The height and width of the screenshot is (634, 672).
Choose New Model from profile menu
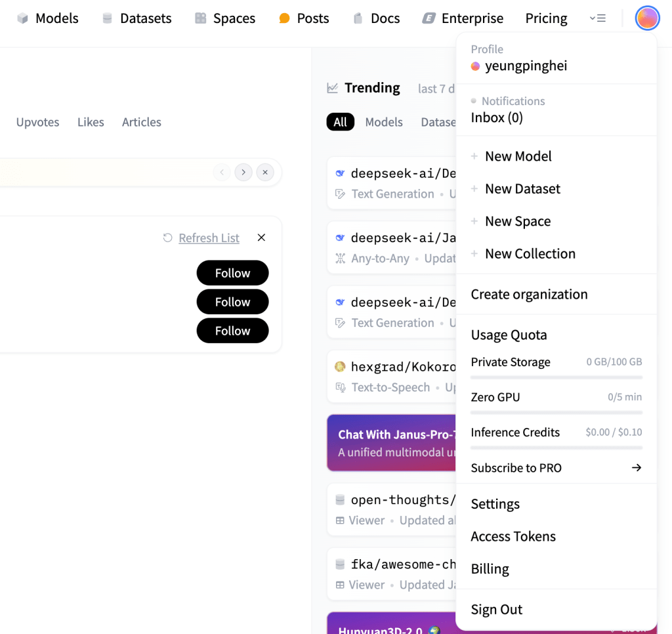(518, 156)
